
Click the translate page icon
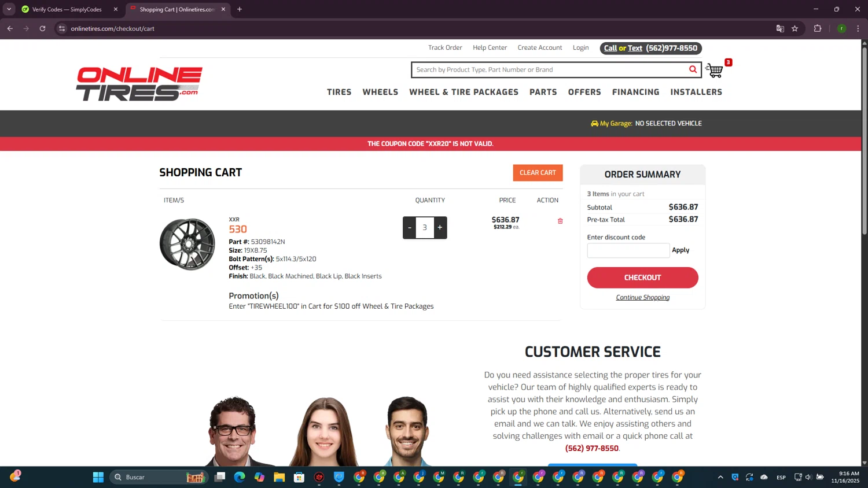tap(780, 28)
